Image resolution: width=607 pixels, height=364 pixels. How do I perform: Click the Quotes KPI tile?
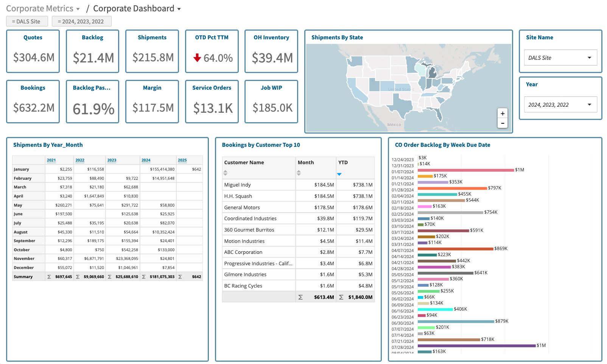[33, 51]
